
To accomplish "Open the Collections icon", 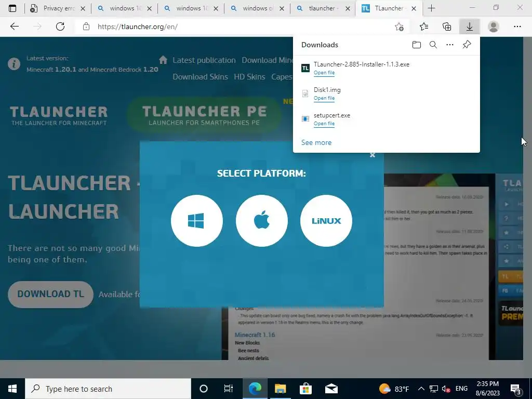I will click(x=447, y=26).
